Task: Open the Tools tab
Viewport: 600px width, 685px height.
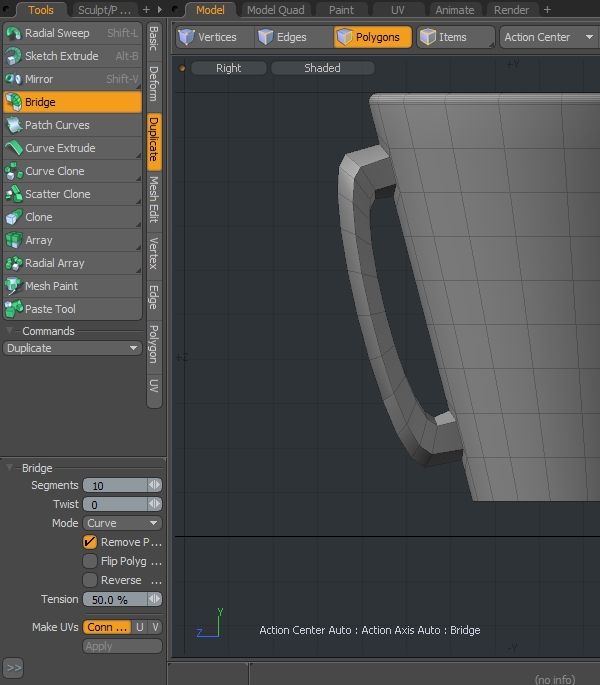Action: click(41, 10)
